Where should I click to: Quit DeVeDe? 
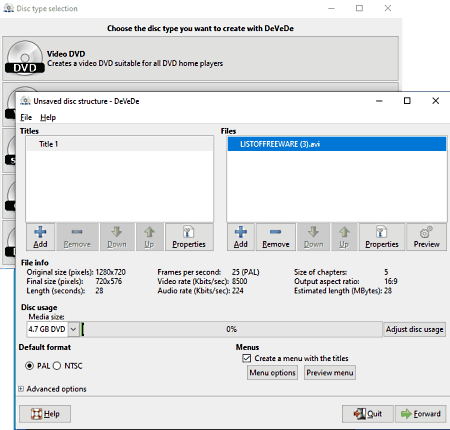(x=368, y=414)
